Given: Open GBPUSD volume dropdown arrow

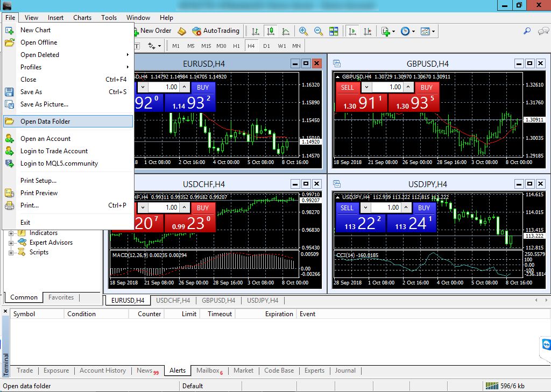Looking at the screenshot, I should (x=366, y=87).
